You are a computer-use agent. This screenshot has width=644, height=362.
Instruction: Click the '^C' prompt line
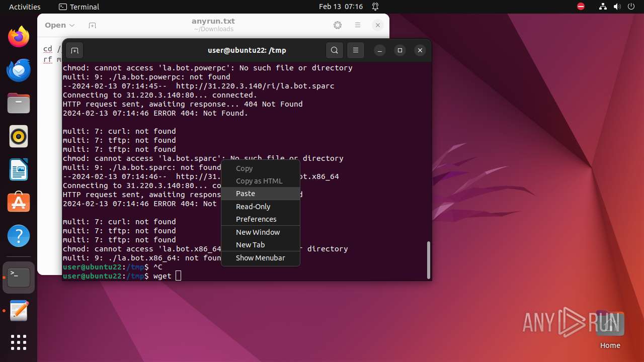(113, 267)
